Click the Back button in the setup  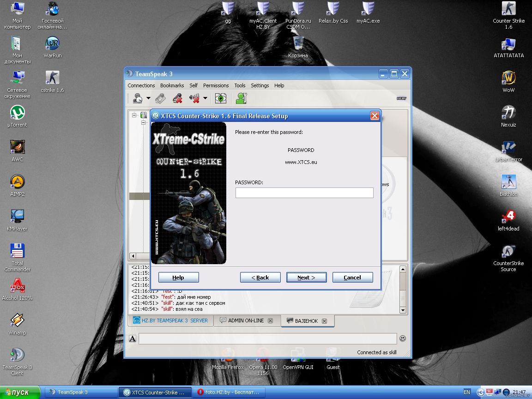click(x=260, y=278)
